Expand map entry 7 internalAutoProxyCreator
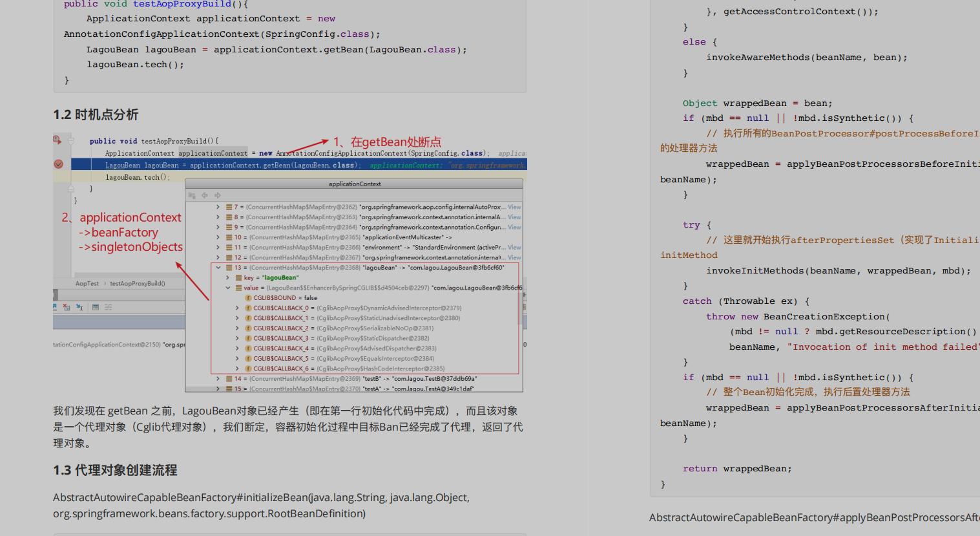980x536 pixels. 218,207
